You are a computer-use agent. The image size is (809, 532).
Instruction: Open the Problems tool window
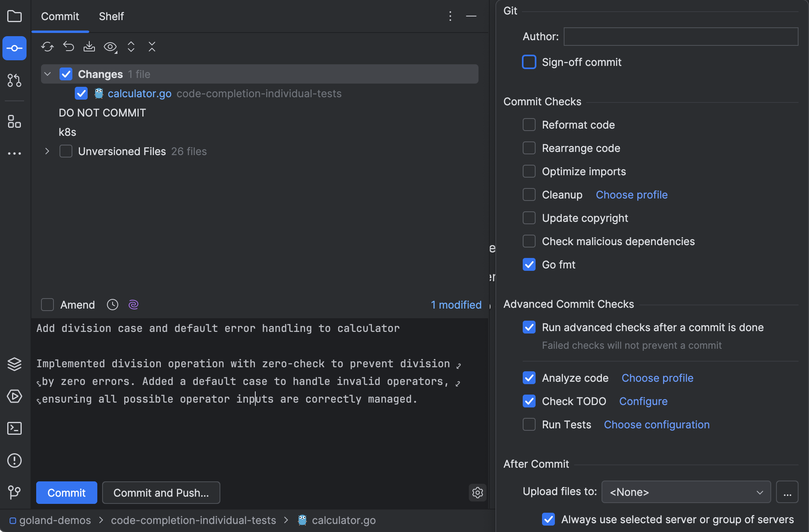(x=14, y=460)
